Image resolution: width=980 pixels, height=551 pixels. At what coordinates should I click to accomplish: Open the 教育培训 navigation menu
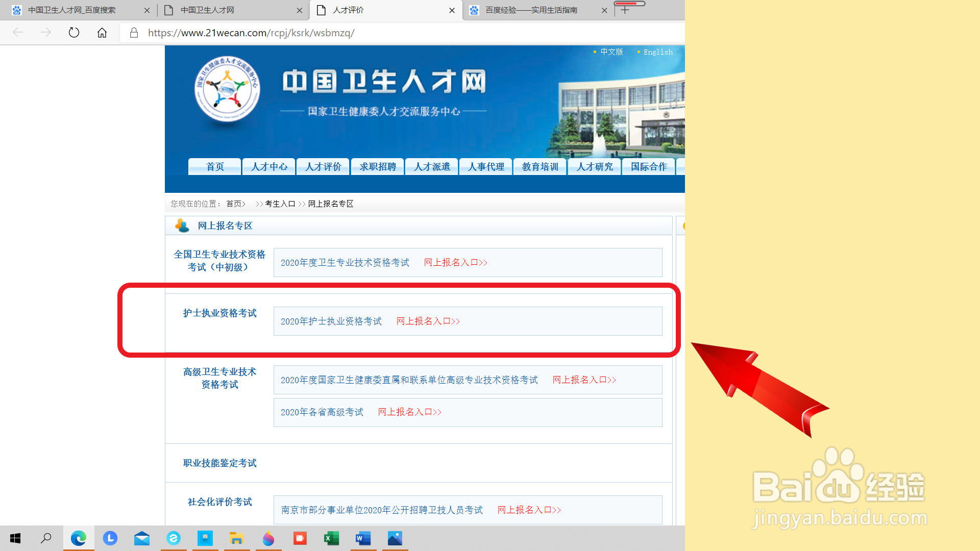click(540, 167)
